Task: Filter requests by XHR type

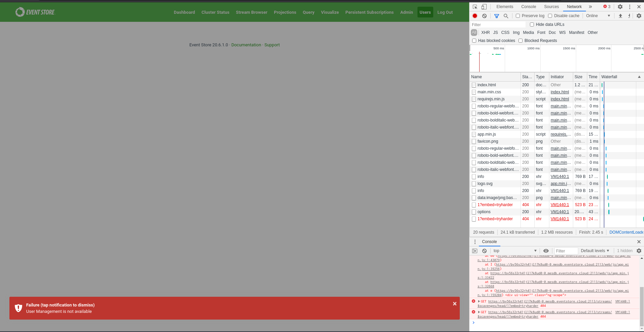Action: pos(485,33)
